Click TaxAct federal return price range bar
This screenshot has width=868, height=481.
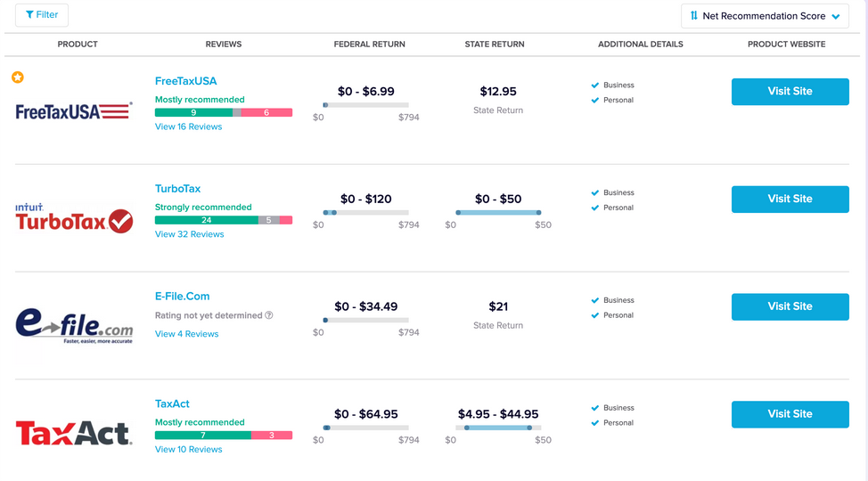pos(366,428)
